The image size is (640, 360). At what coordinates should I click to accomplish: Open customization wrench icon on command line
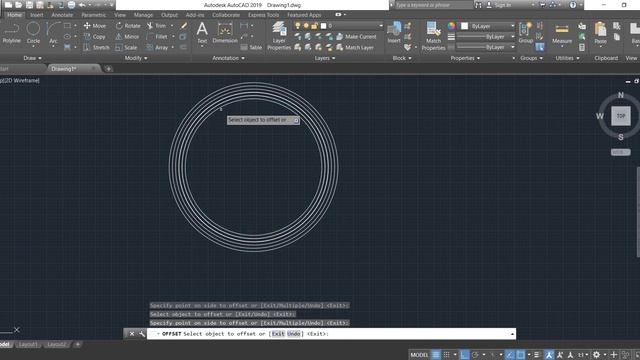142,334
